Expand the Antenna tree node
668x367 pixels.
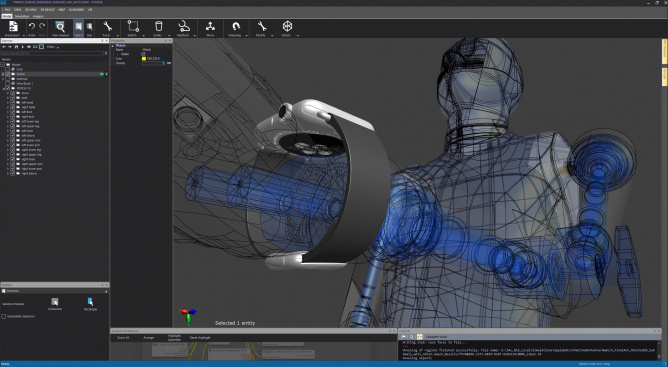(x=3, y=79)
